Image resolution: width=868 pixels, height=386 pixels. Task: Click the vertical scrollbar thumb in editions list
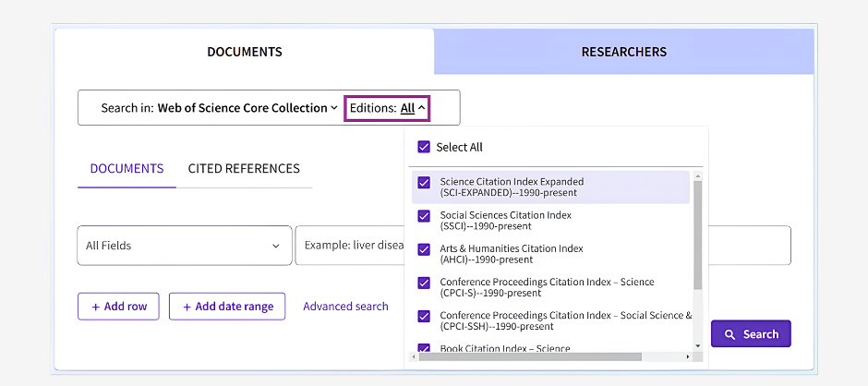(697, 235)
